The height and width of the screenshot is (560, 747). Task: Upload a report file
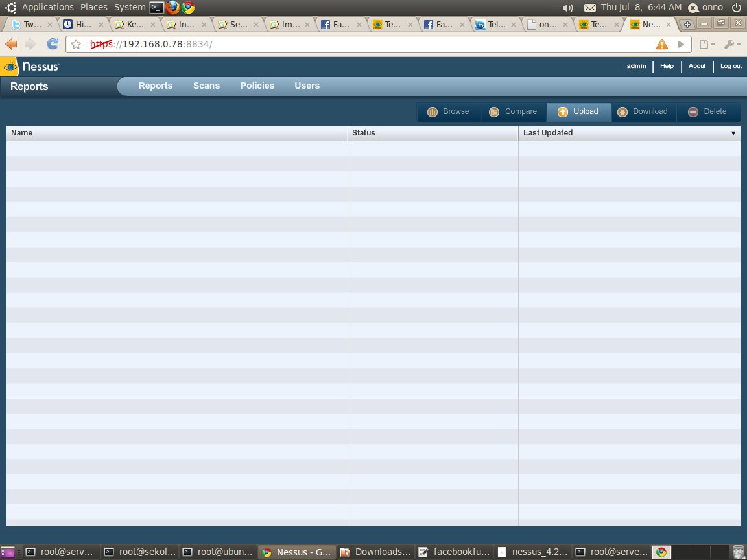578,112
